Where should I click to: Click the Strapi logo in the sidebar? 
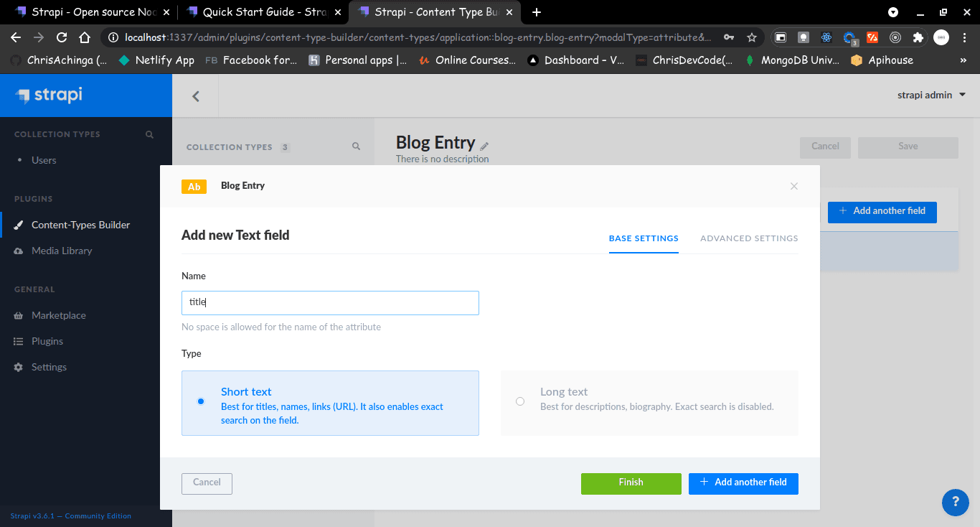point(50,95)
